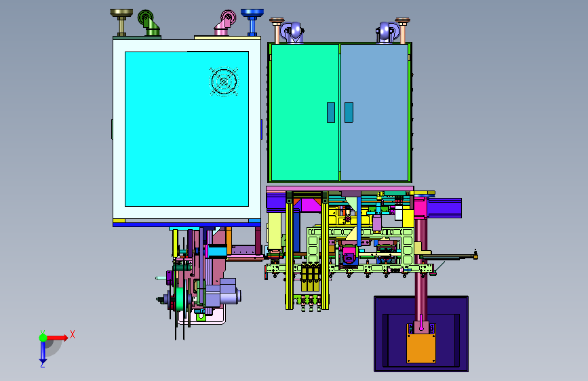Click the circular fan vent symbol on the cyan panel
588x381 pixels.
[x=224, y=81]
